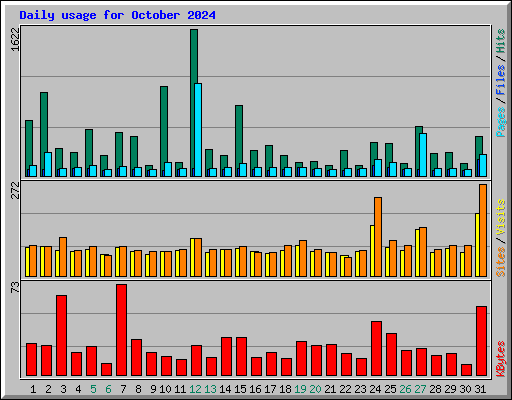Click the day 7 axis label
The width and height of the screenshot is (512, 400).
(123, 389)
